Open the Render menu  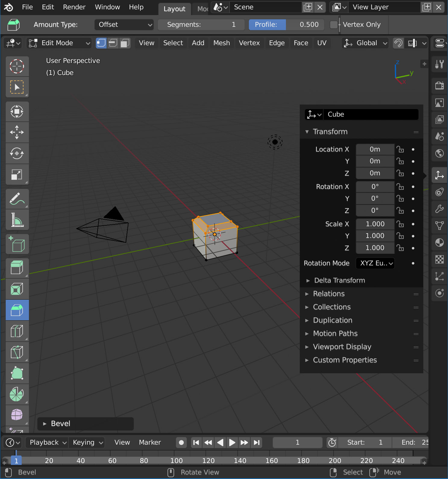pyautogui.click(x=74, y=7)
